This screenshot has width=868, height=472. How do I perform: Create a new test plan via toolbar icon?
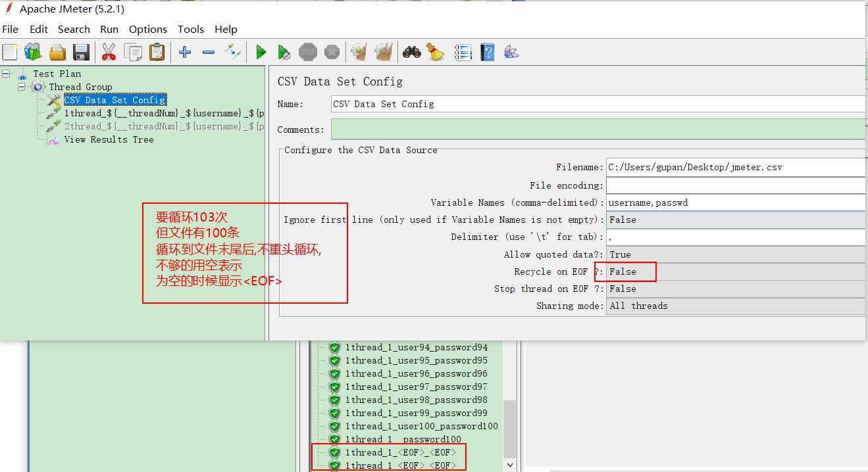pos(10,52)
